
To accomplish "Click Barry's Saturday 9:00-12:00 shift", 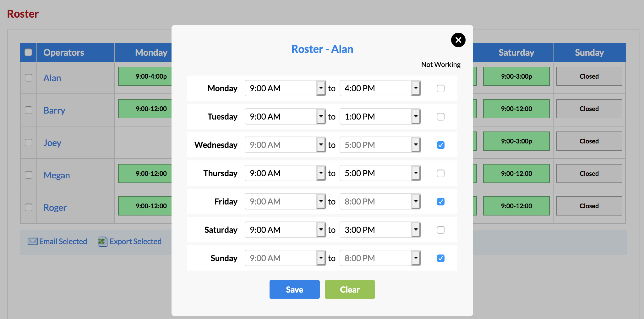I will pyautogui.click(x=516, y=109).
